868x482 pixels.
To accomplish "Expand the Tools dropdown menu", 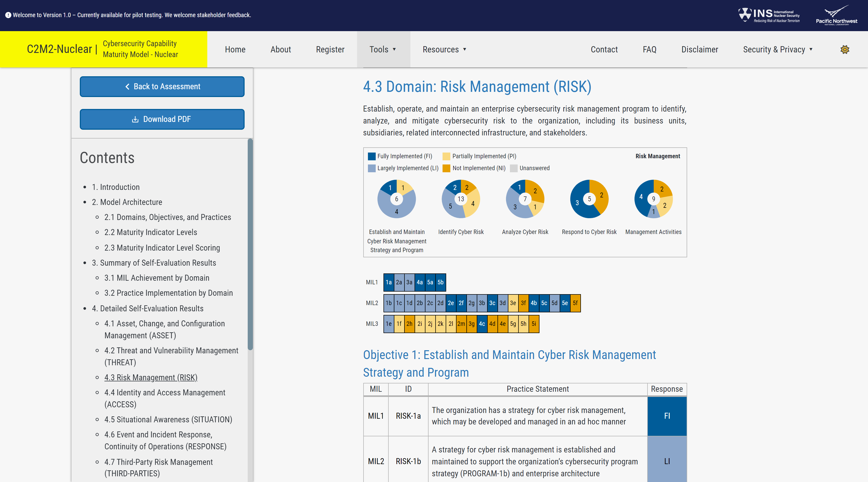I will tap(383, 50).
